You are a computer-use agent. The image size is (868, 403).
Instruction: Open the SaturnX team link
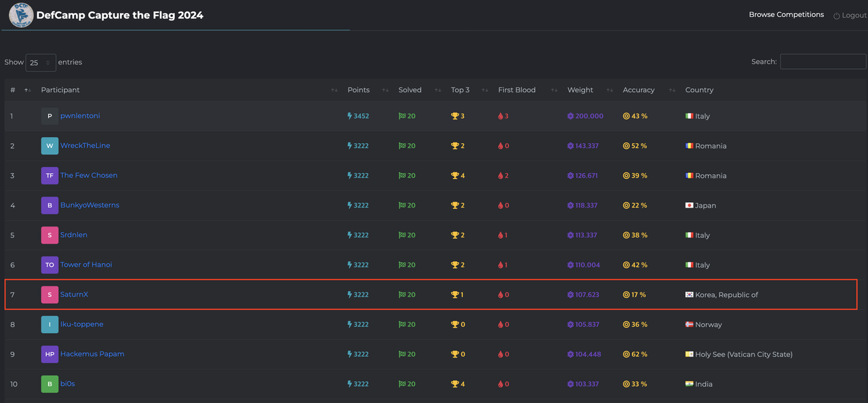coord(74,295)
